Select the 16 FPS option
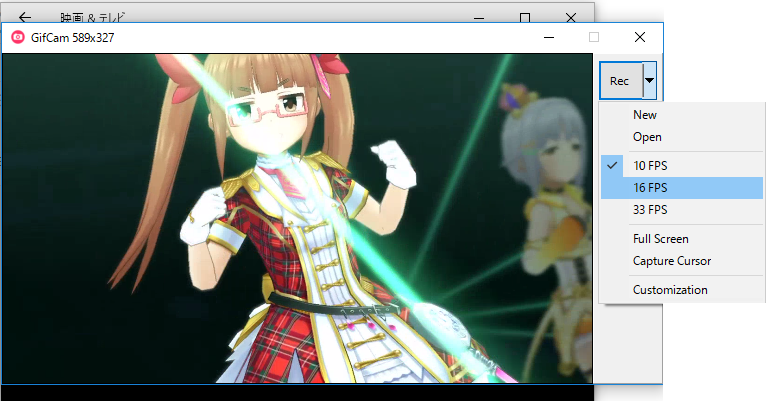 tap(681, 188)
